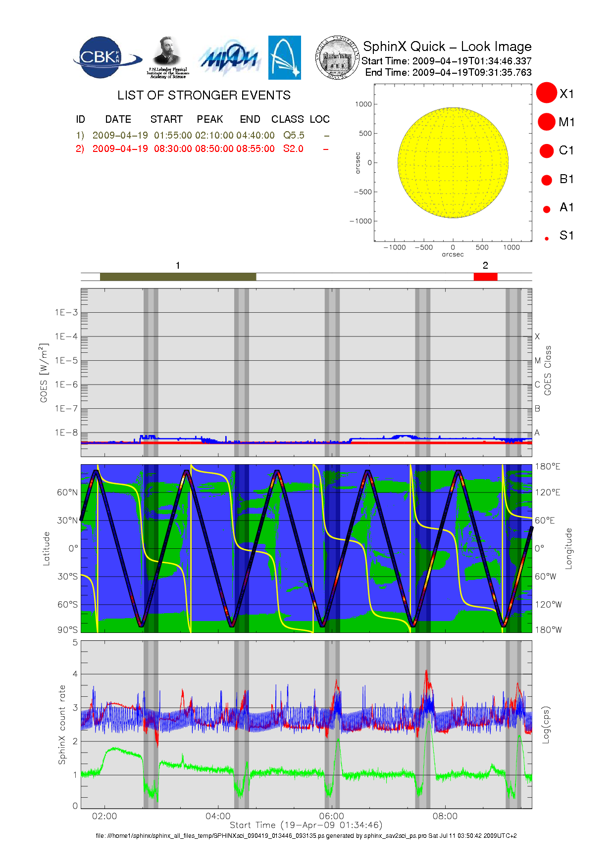The height and width of the screenshot is (868, 614).
Task: Click the SphinX Quick – Look Image title
Action: pos(447,47)
